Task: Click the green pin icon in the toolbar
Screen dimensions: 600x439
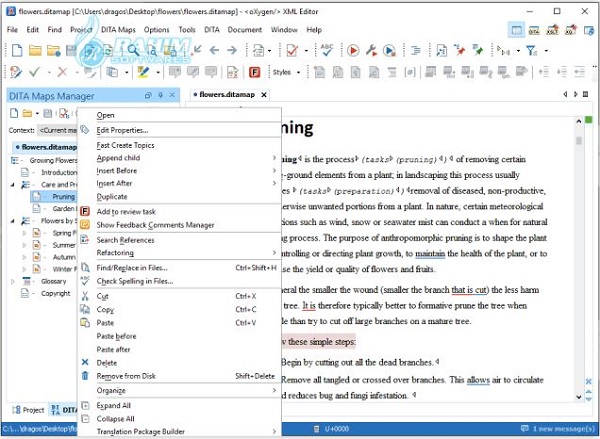Action: click(477, 50)
